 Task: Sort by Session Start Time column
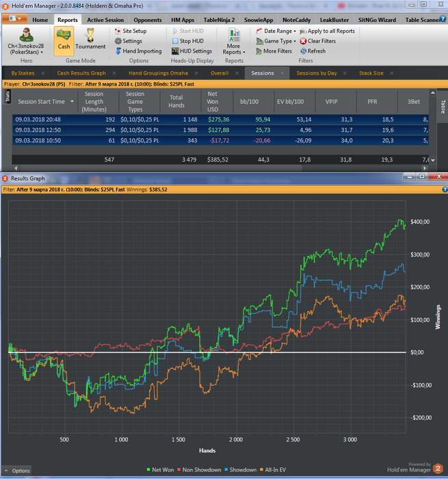[x=45, y=102]
